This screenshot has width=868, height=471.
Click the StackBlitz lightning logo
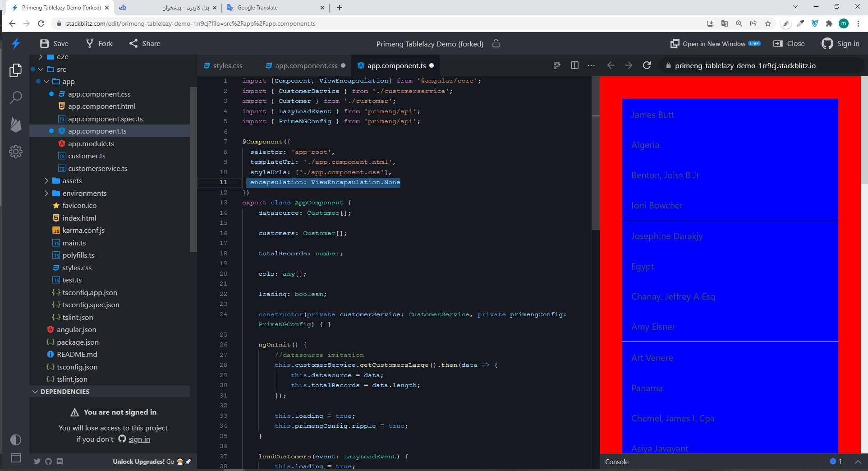16,43
